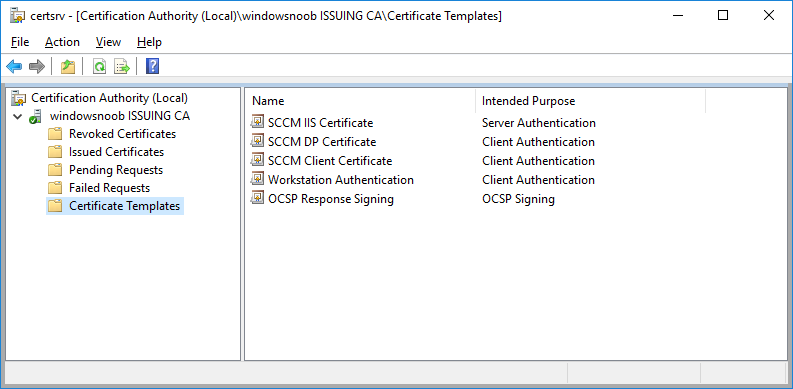Screen dimensions: 793x389
Task: Click the Forward arrow toolbar icon
Action: pos(37,66)
